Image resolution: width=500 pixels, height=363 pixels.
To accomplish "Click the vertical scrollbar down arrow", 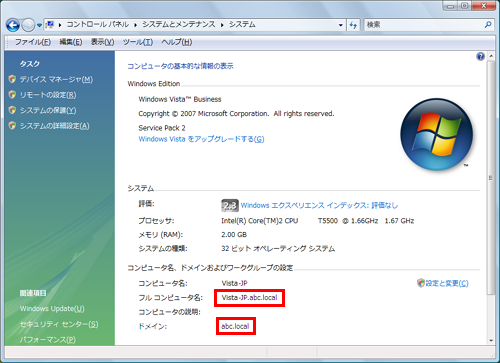I will (491, 340).
